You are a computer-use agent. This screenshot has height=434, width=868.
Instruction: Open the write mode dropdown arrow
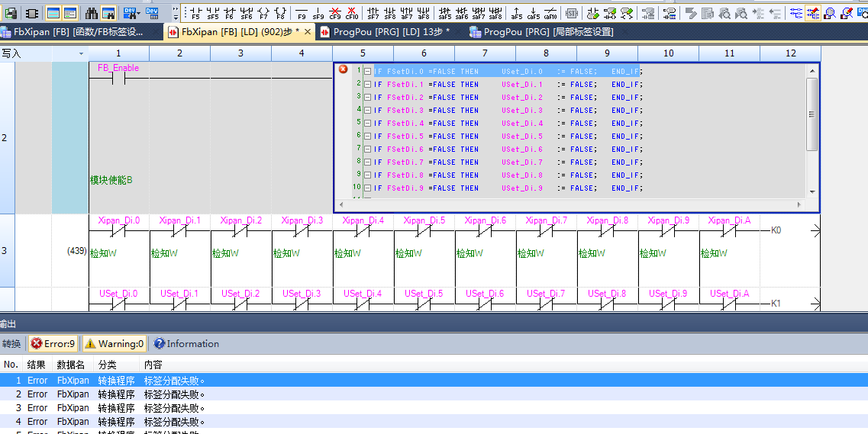coord(81,54)
